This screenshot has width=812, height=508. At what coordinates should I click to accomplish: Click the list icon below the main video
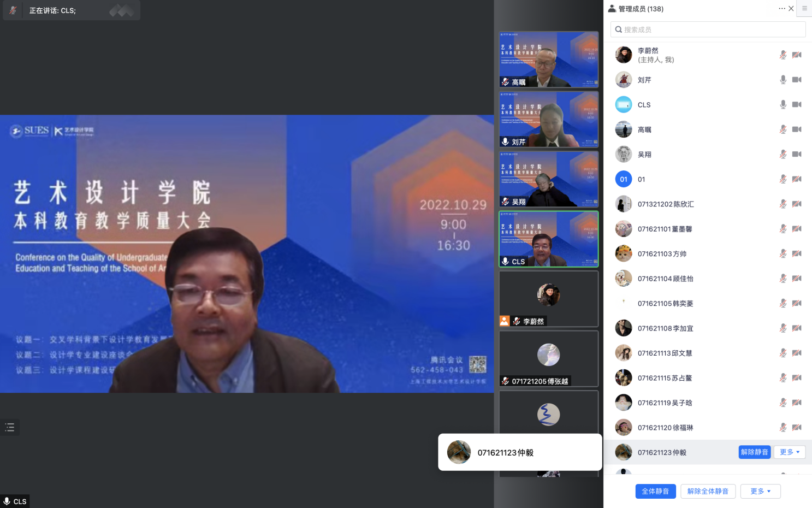(x=10, y=427)
